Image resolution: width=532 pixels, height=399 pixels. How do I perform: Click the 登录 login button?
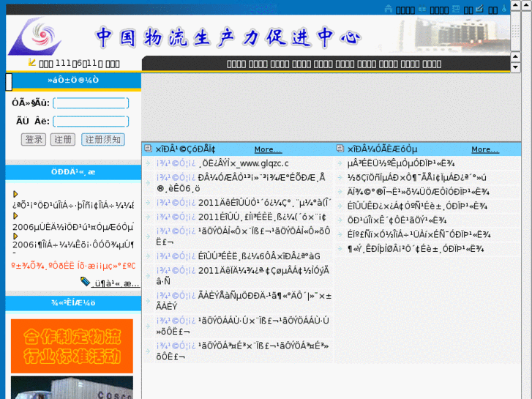coord(34,140)
